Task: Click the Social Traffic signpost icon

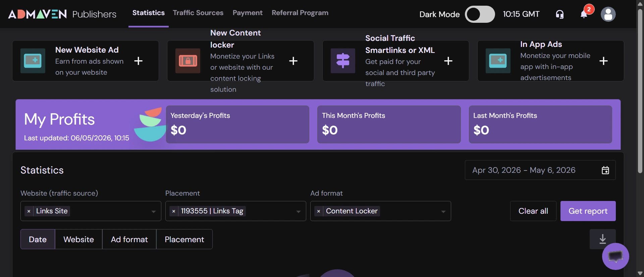Action: click(x=343, y=61)
